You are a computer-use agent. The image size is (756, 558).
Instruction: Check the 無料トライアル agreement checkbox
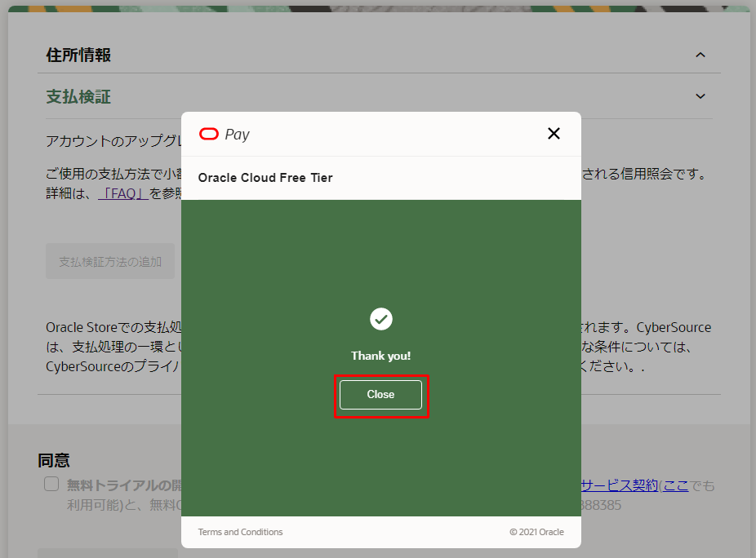point(51,484)
